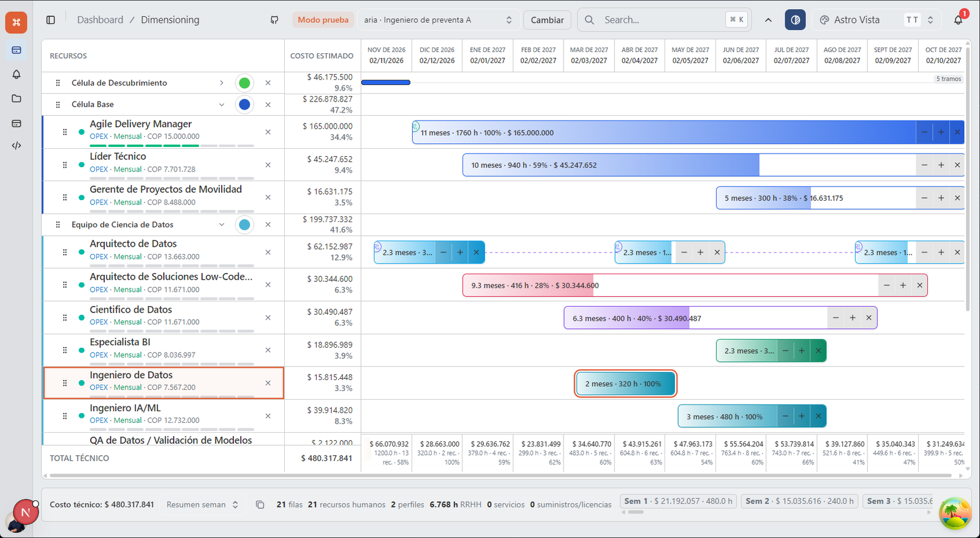Click minus on the 3 meses timeline bar
This screenshot has width=980, height=538.
point(785,416)
